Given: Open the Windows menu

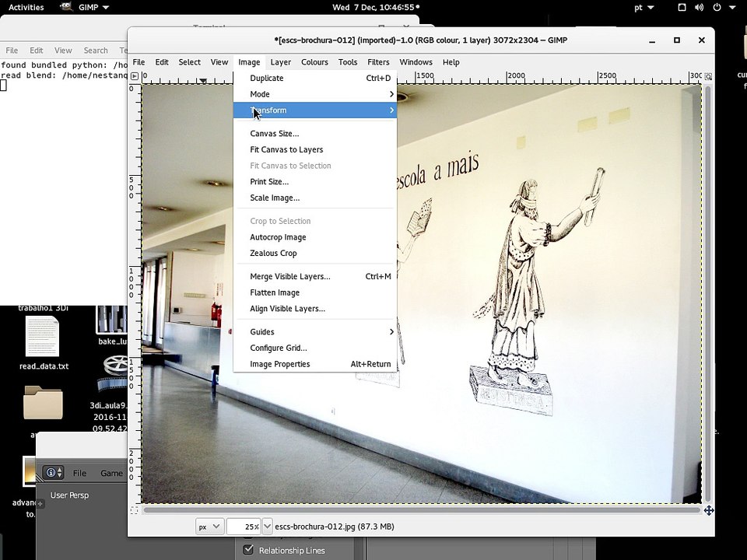Looking at the screenshot, I should tap(416, 62).
